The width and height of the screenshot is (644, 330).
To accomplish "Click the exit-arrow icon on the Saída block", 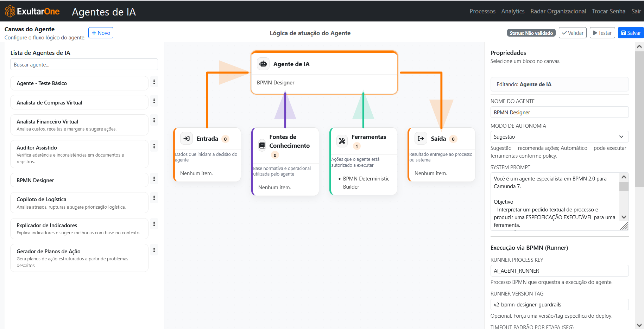I will [421, 139].
